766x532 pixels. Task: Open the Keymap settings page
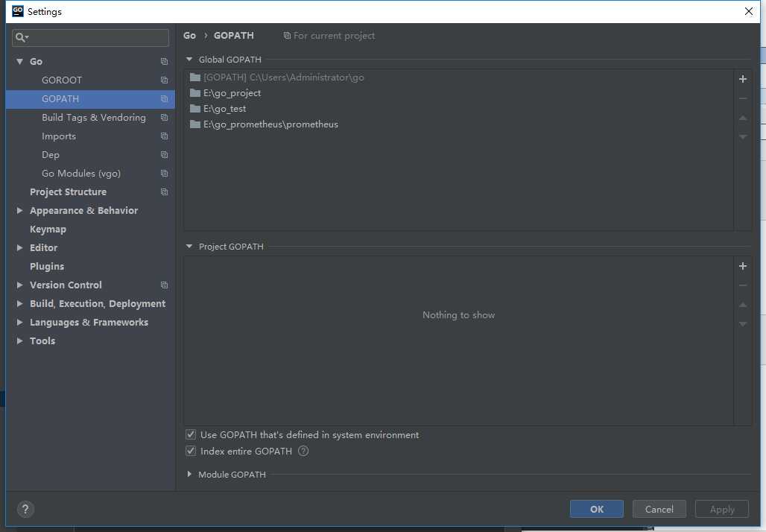pos(48,229)
